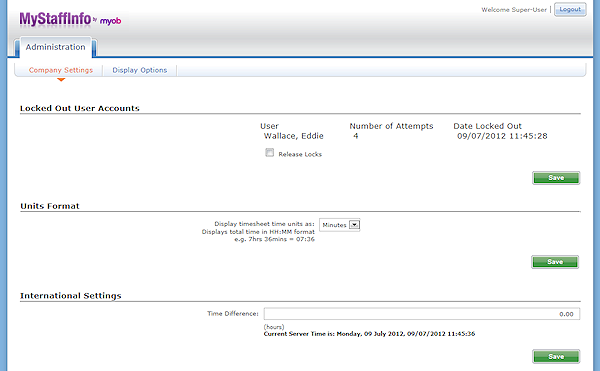Switch to the Display Options tab
This screenshot has height=371, width=600.
[140, 70]
